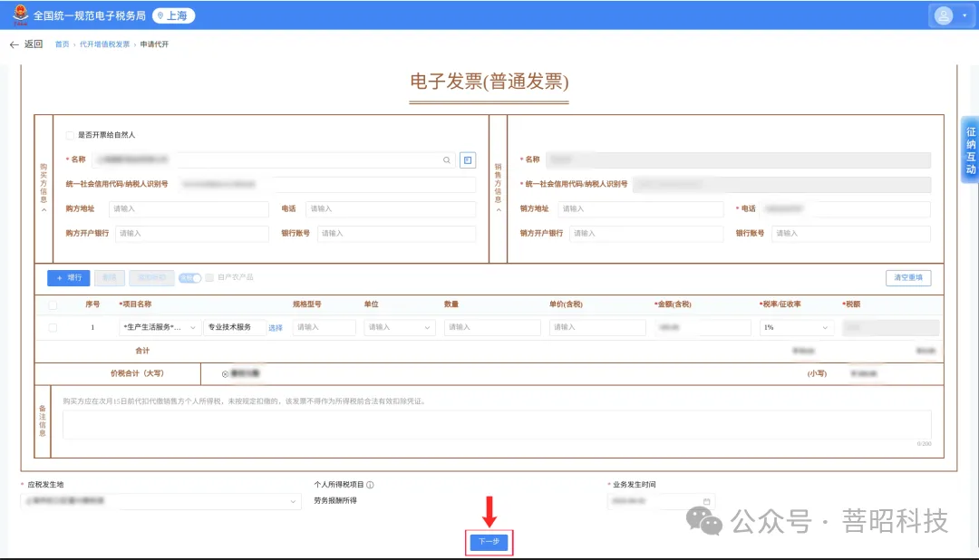This screenshot has width=979, height=560.
Task: Open the user avatar account menu
Action: [944, 15]
